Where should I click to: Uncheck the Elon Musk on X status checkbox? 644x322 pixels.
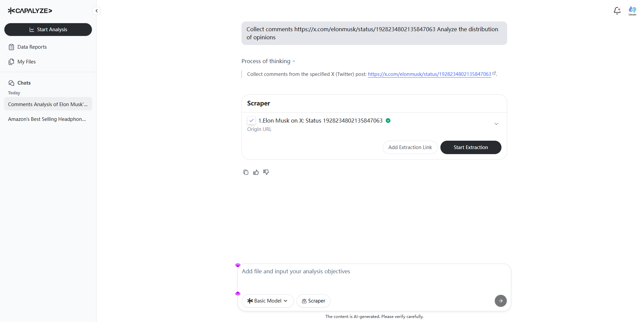pyautogui.click(x=252, y=121)
